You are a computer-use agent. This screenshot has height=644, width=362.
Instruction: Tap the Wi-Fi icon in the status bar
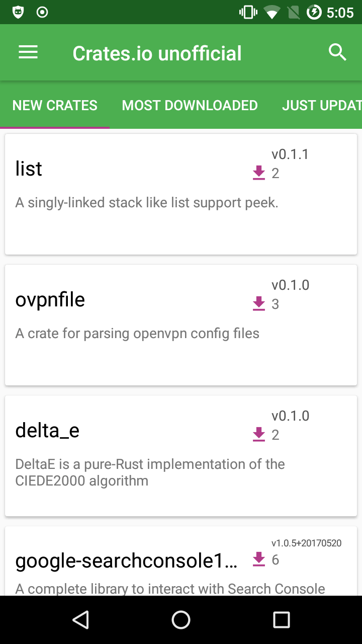[x=273, y=12]
